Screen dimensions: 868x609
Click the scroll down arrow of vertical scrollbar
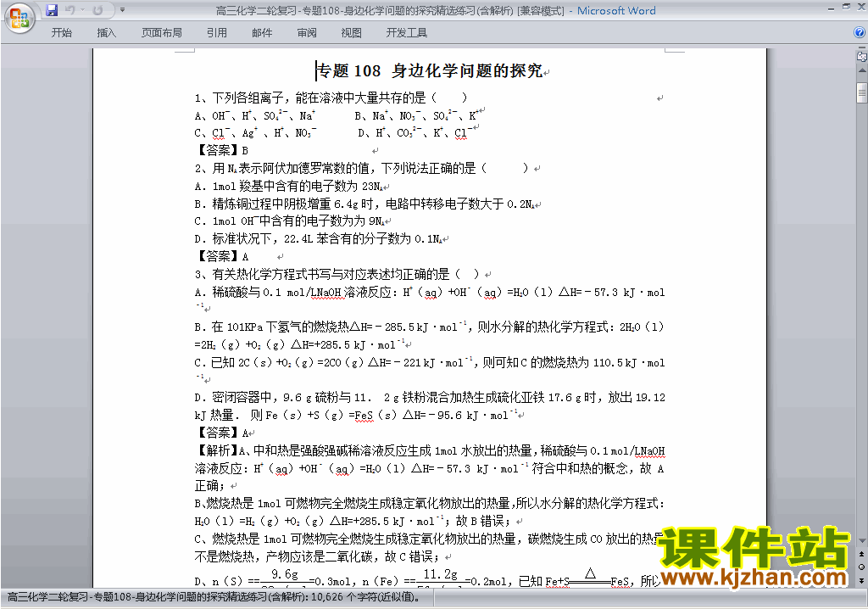point(862,541)
